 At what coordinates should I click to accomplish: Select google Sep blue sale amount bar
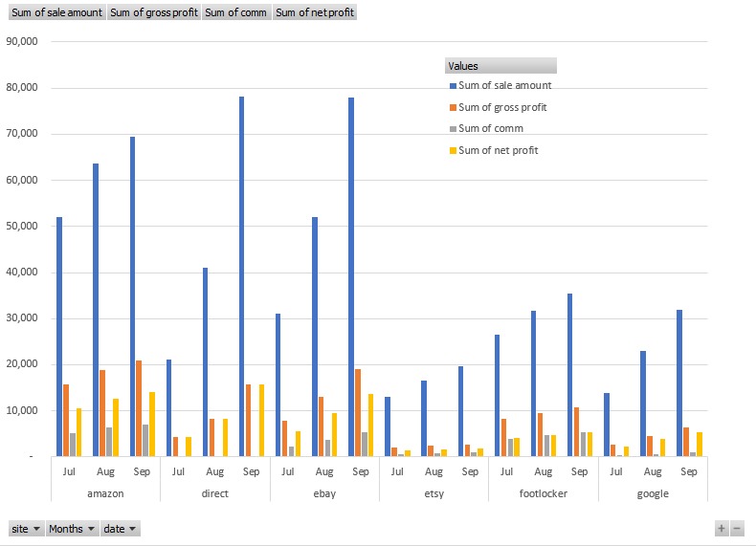679,383
